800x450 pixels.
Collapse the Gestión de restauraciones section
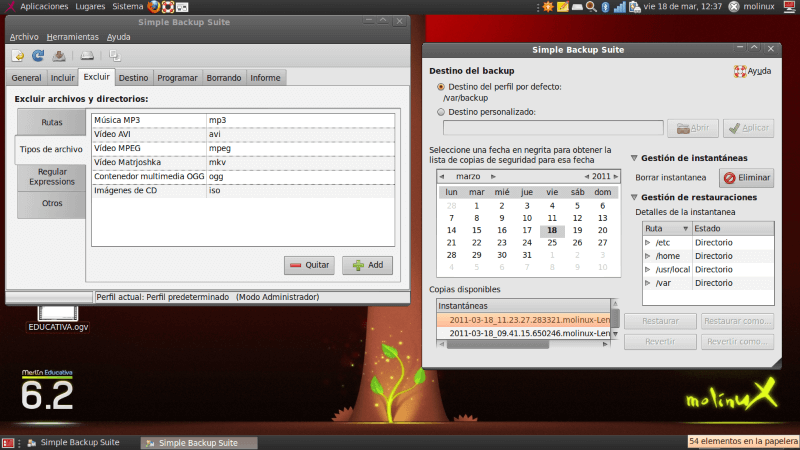point(634,197)
